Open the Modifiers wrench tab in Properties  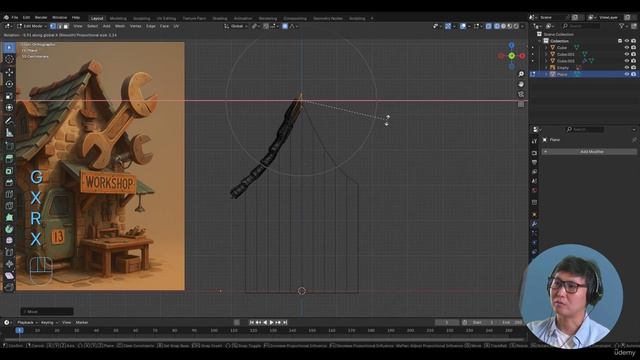[x=534, y=224]
